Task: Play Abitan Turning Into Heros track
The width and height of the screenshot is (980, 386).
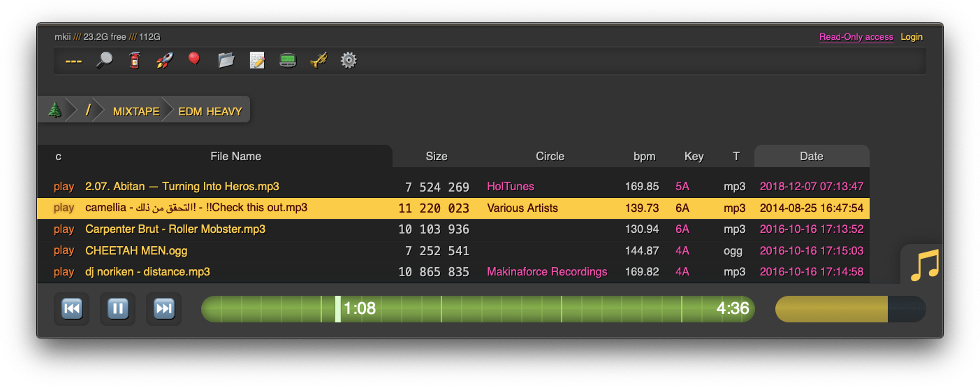Action: click(64, 187)
